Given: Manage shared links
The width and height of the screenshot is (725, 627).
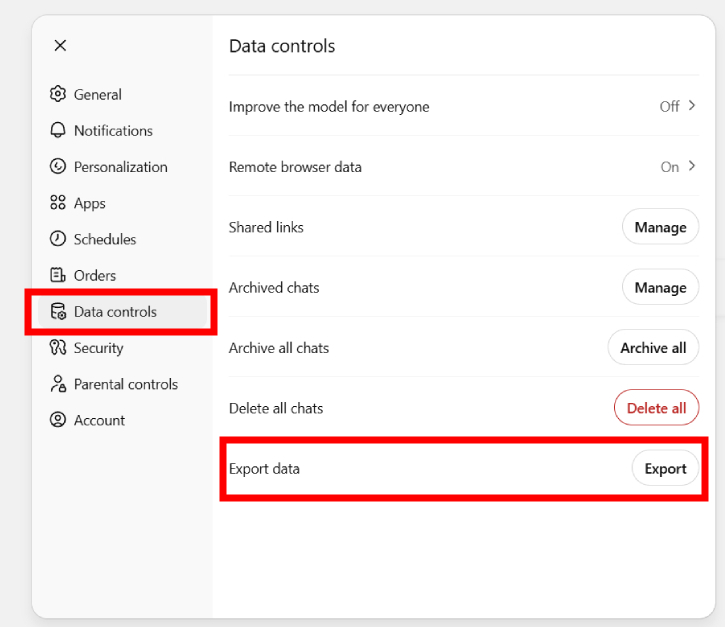Looking at the screenshot, I should click(660, 227).
